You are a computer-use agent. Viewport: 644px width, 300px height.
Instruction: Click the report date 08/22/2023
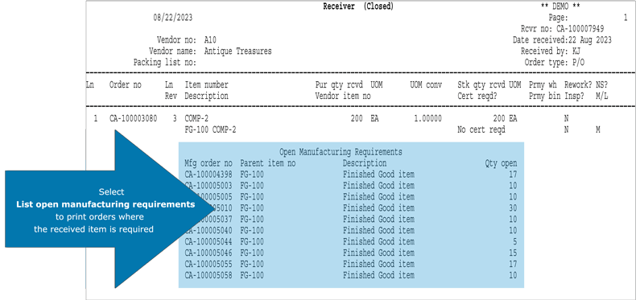pos(172,18)
